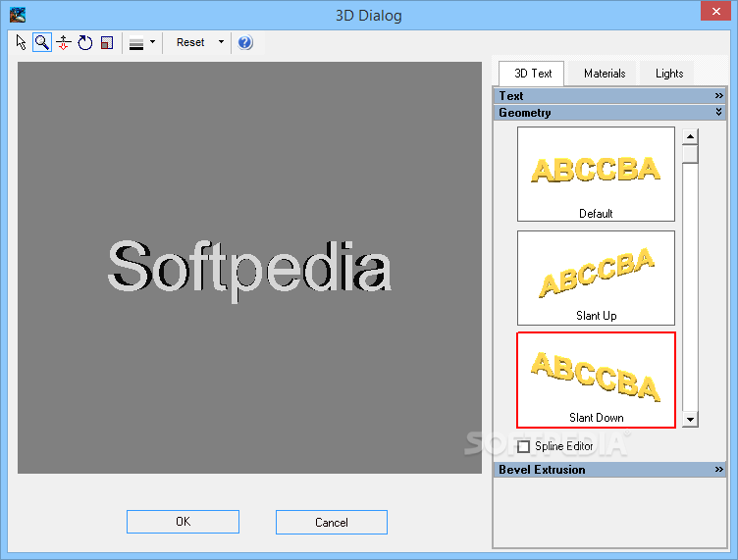Expand the Text section
Image resolution: width=738 pixels, height=560 pixels.
pyautogui.click(x=610, y=96)
